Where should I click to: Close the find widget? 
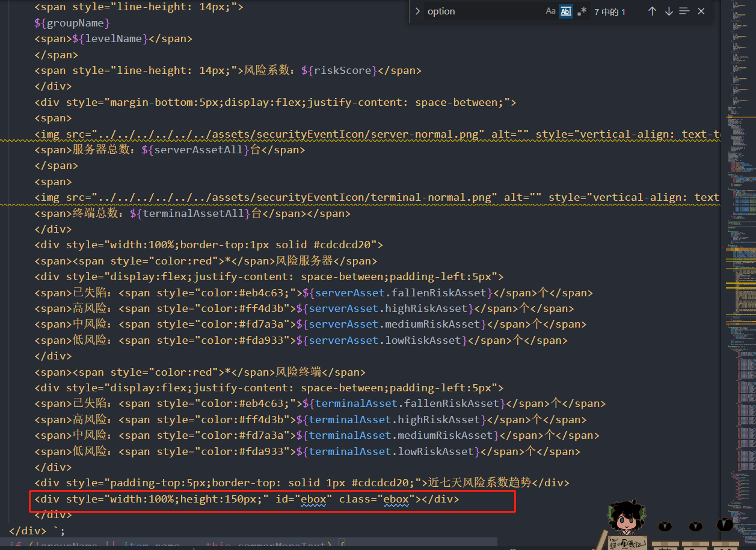click(701, 11)
